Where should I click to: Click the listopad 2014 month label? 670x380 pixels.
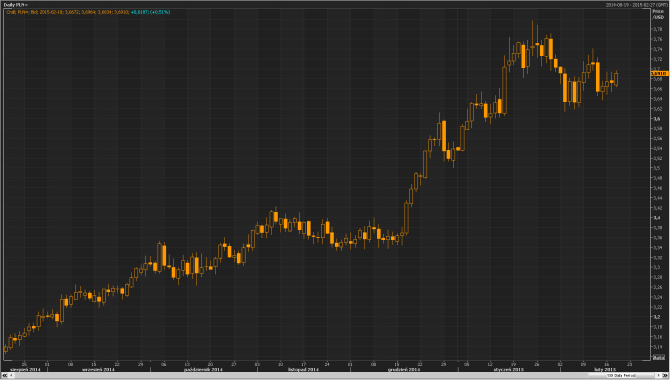[x=303, y=369]
